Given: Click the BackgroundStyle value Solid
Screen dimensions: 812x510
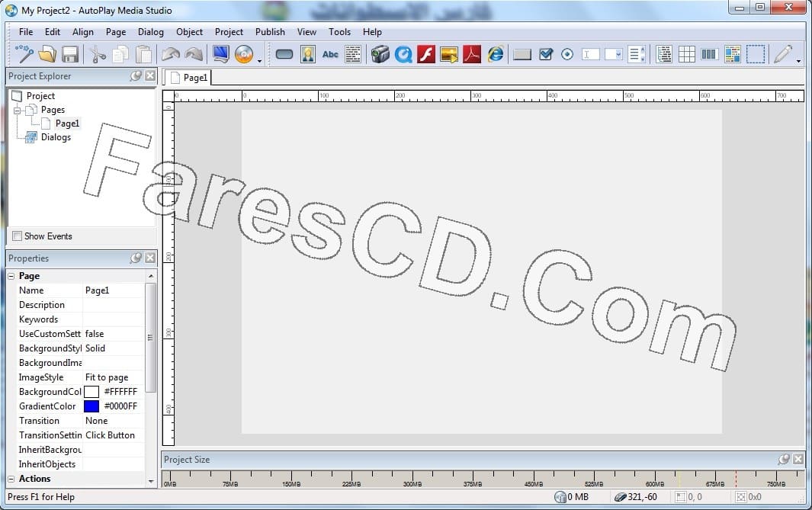Looking at the screenshot, I should 114,348.
